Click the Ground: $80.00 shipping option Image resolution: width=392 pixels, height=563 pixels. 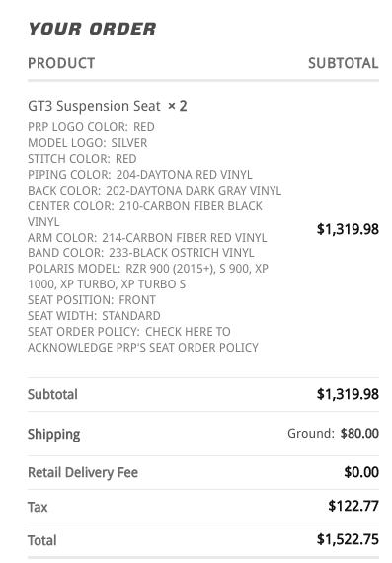pyautogui.click(x=333, y=434)
